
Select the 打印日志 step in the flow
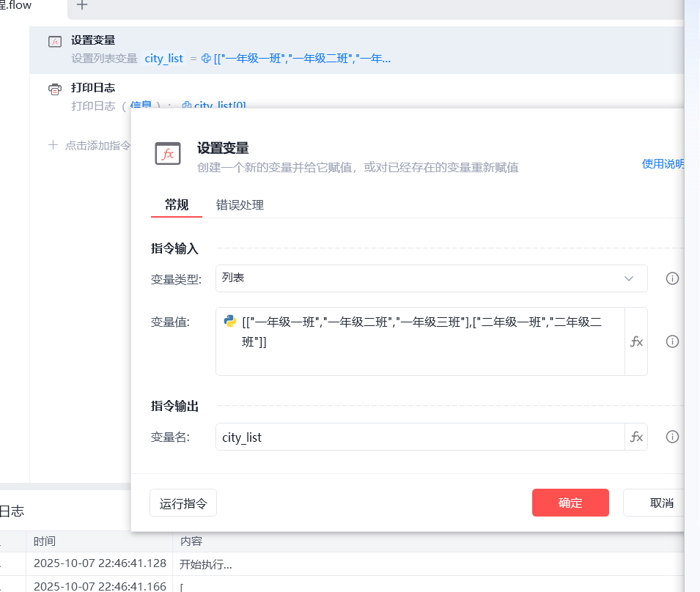pos(357,92)
